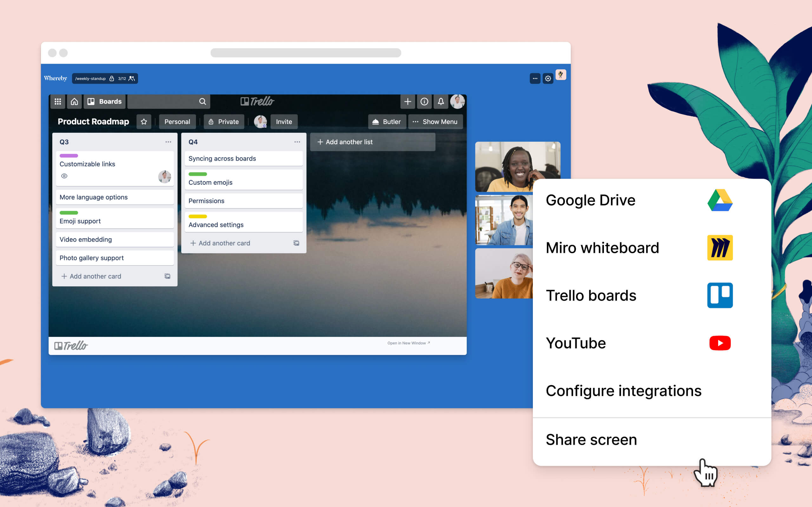The width and height of the screenshot is (812, 507).
Task: Choose Share screen from the menu
Action: (x=591, y=439)
